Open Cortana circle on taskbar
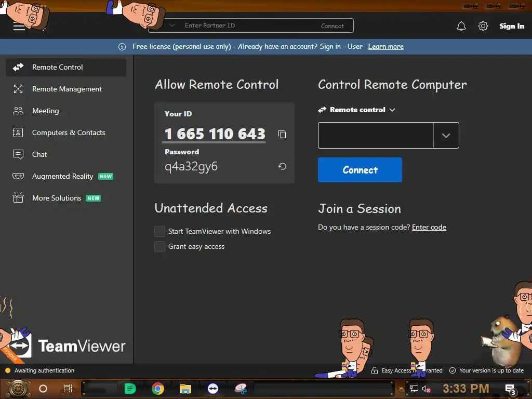This screenshot has width=532, height=399. click(43, 389)
